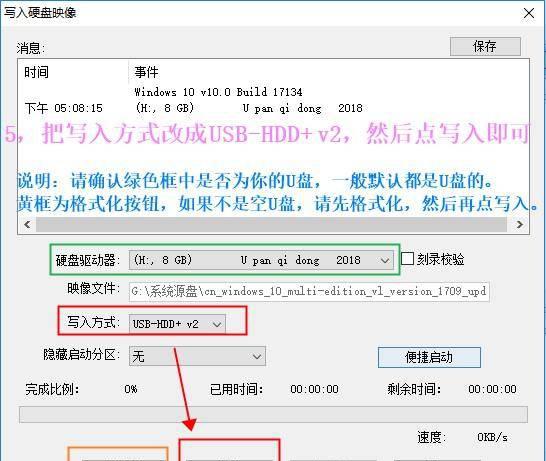Expand the 隐藏启动分区 dropdown
The image size is (546, 461).
197,356
